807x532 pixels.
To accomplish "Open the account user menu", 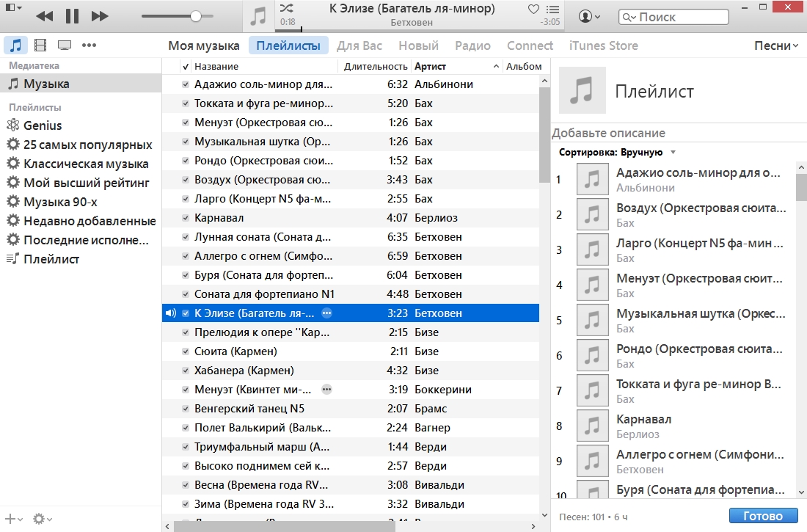I will pyautogui.click(x=589, y=16).
